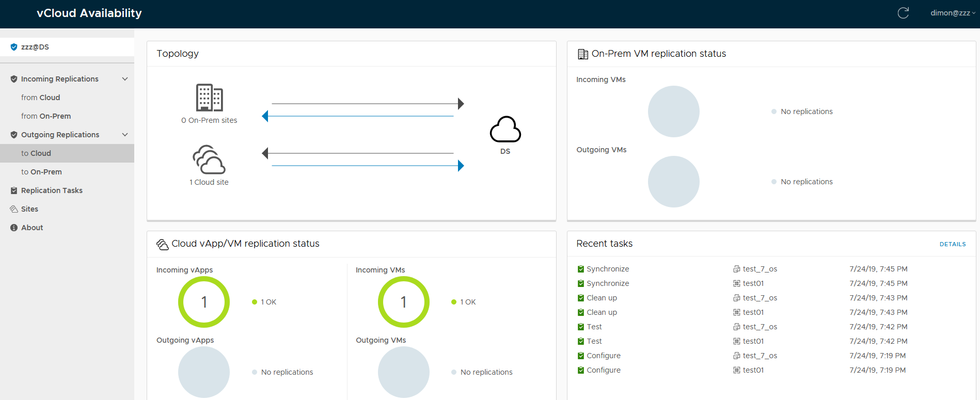Click the Outgoing vApps empty chart
Viewport: 980px width, 400px height.
point(204,372)
